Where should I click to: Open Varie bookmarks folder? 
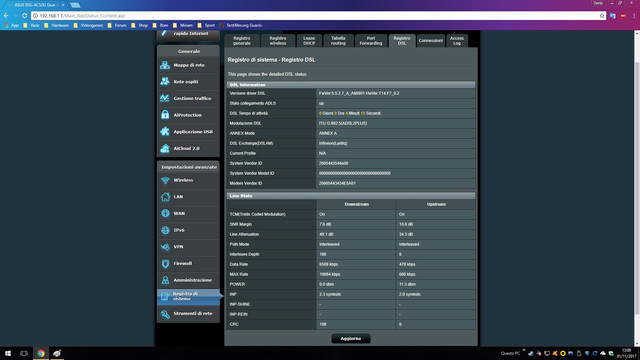click(x=31, y=25)
